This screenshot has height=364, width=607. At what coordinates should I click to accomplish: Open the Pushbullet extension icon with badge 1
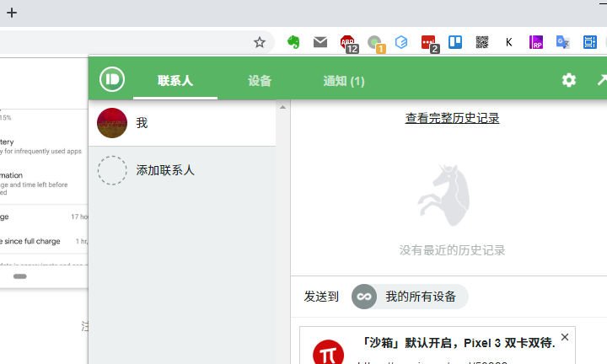click(x=376, y=43)
